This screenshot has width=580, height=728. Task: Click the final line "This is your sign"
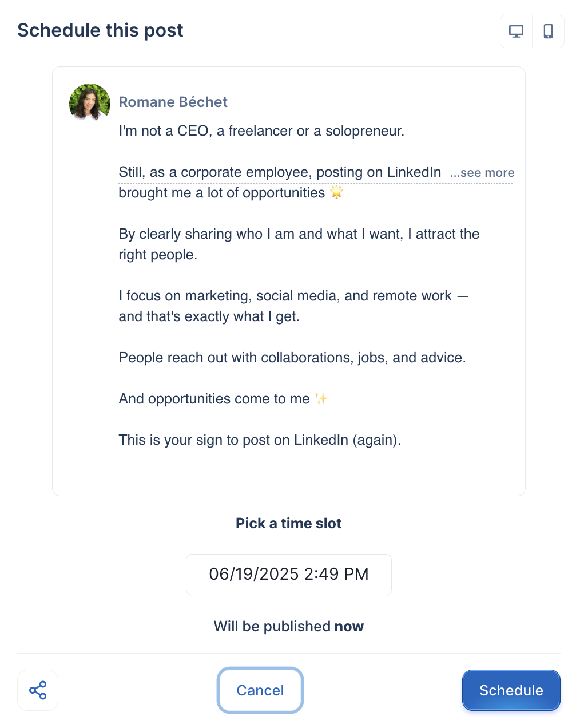coord(260,440)
